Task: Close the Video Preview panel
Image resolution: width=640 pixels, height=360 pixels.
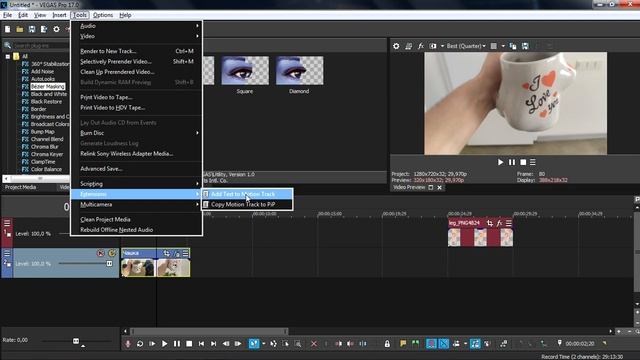Action: (x=440, y=187)
